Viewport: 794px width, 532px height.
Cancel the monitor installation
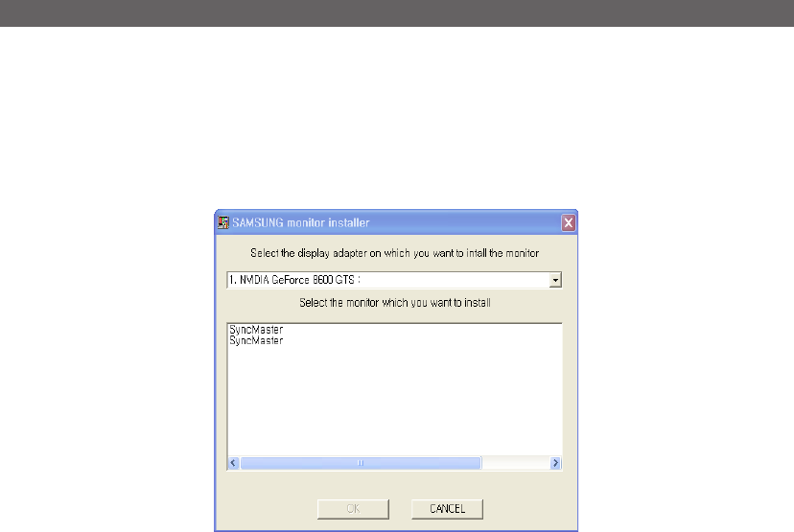tap(447, 509)
